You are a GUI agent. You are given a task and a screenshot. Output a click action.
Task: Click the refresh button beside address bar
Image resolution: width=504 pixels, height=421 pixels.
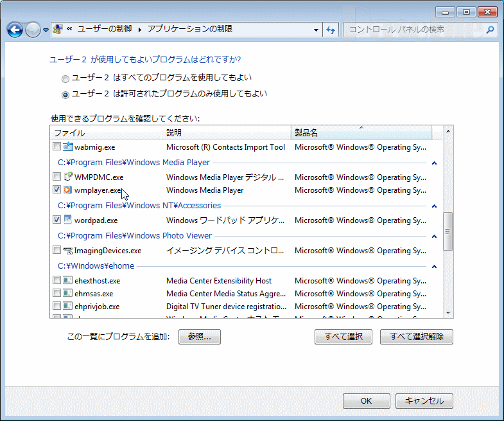pos(331,30)
